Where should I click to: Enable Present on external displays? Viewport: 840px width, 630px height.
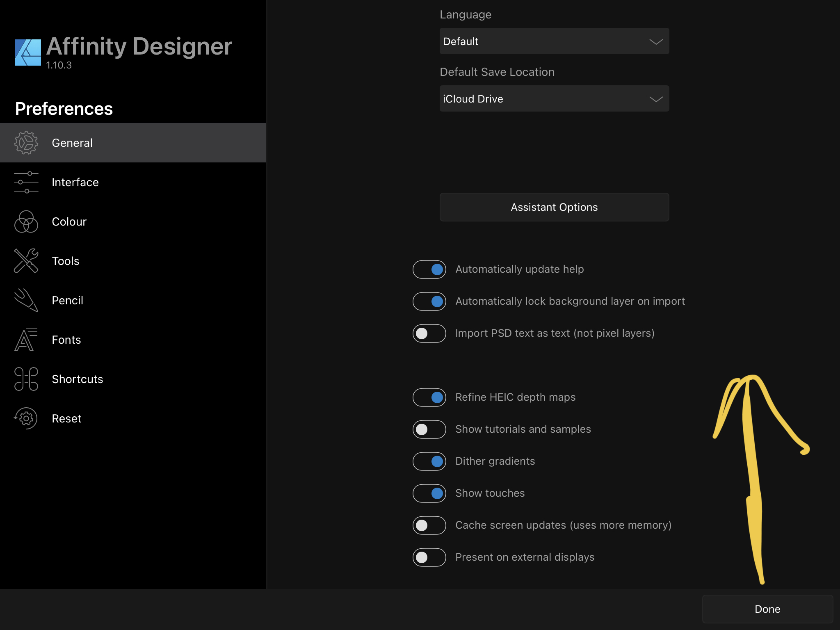click(x=429, y=557)
